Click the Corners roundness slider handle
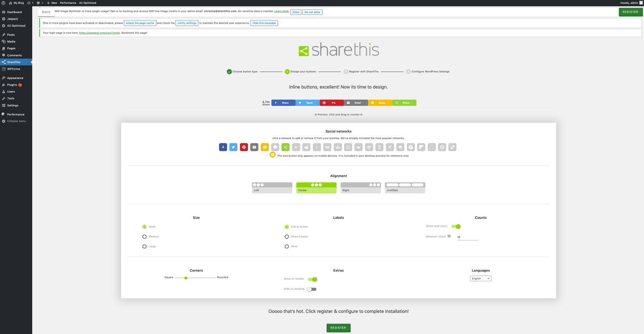This screenshot has height=334, width=644. click(x=186, y=278)
